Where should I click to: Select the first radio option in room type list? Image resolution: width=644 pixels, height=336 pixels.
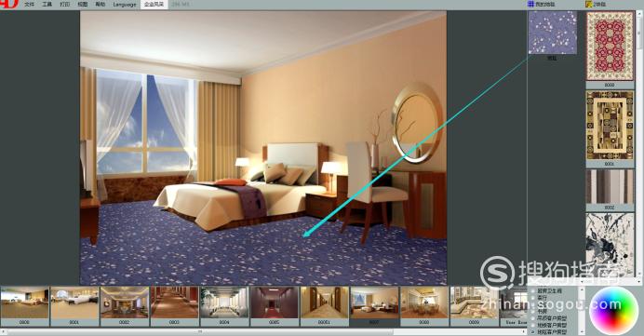coord(533,290)
